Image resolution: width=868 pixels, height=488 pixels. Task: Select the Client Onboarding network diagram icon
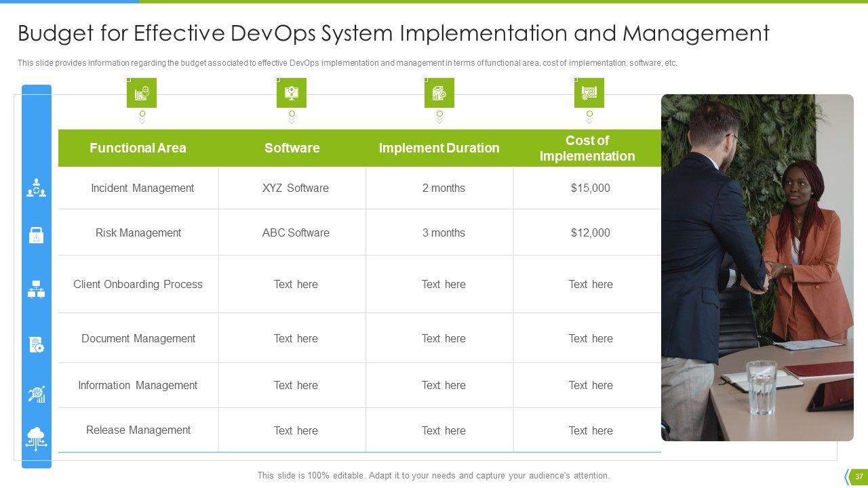point(36,289)
